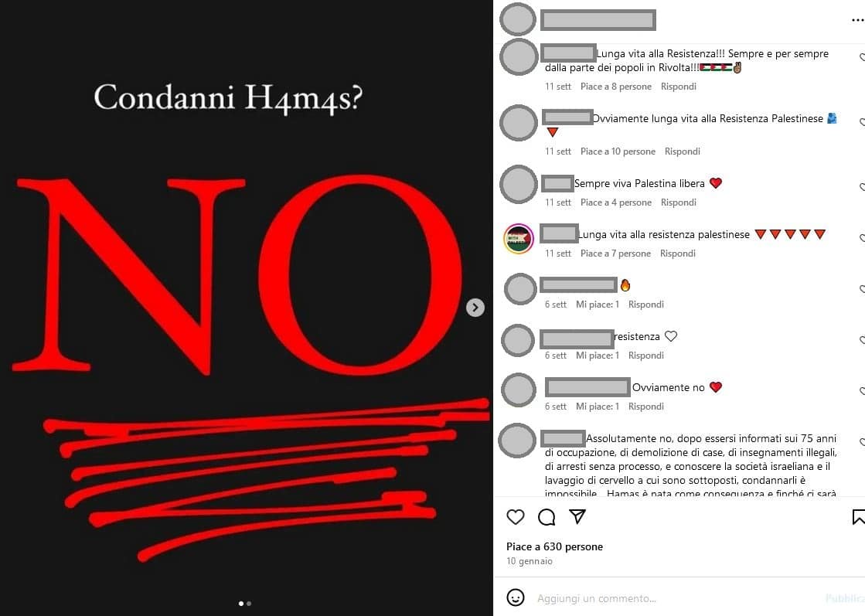Save the post with bookmark icon
The image size is (865, 616).
point(858,517)
